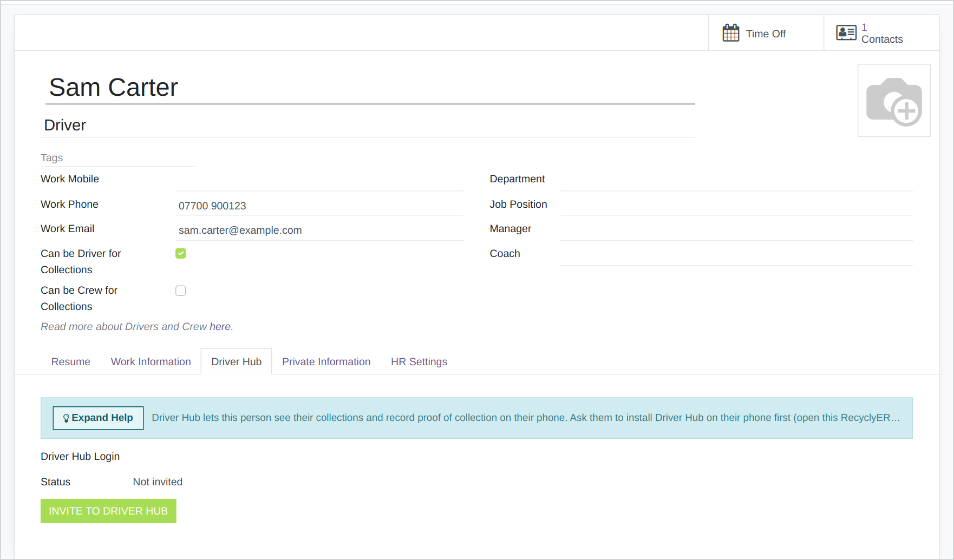Screen dimensions: 954x560
Task: Open the Time Off calendar icon
Action: click(730, 33)
